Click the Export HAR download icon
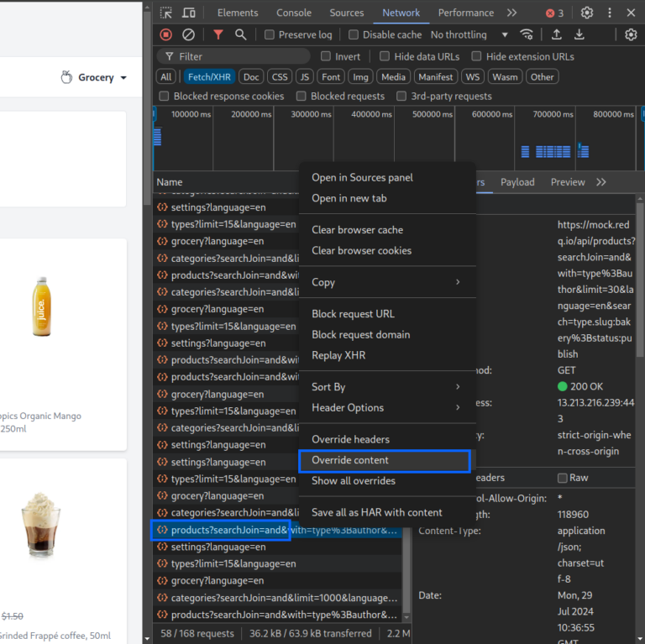645x644 pixels. (x=579, y=34)
